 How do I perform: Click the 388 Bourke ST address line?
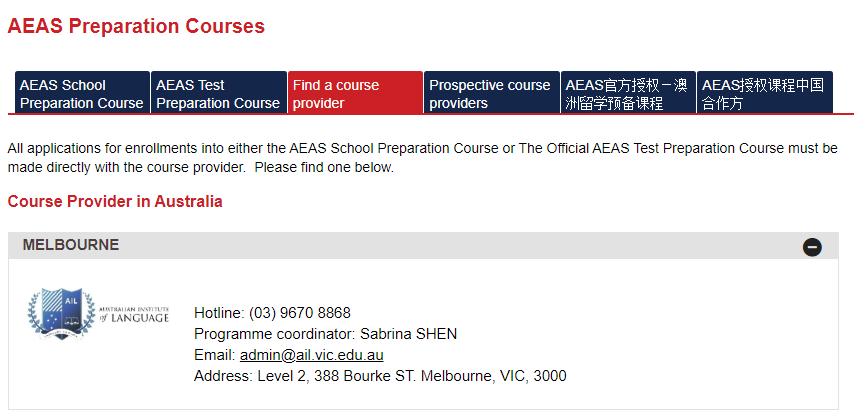point(380,376)
